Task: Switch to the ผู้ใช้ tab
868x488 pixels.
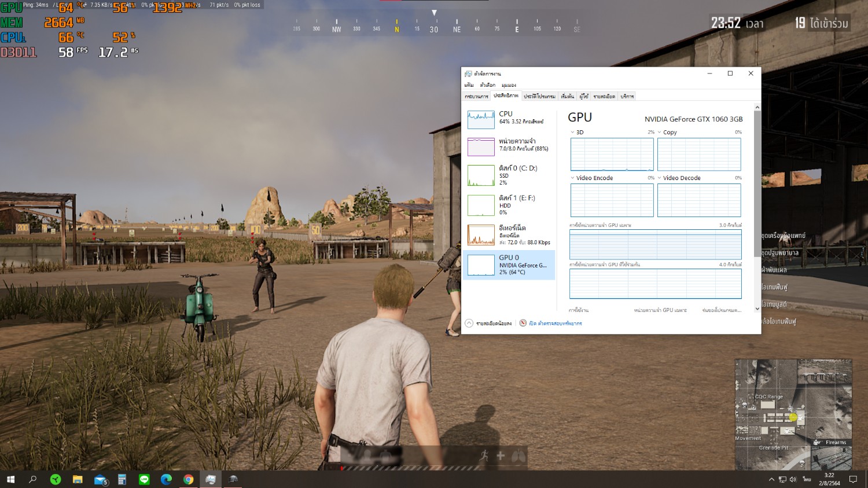Action: coord(584,96)
